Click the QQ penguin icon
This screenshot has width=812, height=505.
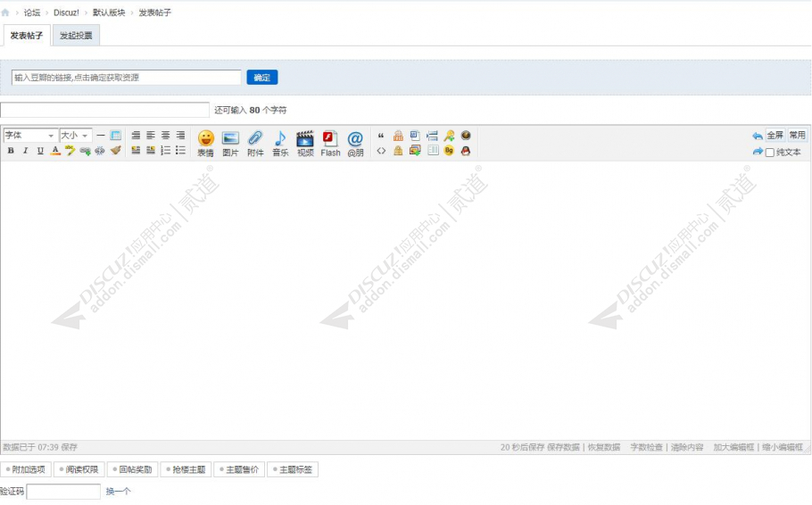[466, 151]
